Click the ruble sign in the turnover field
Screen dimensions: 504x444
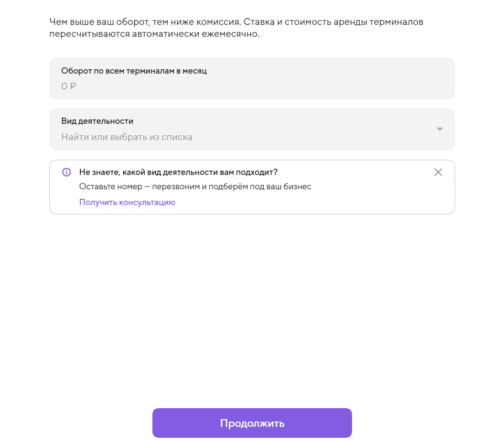click(73, 86)
